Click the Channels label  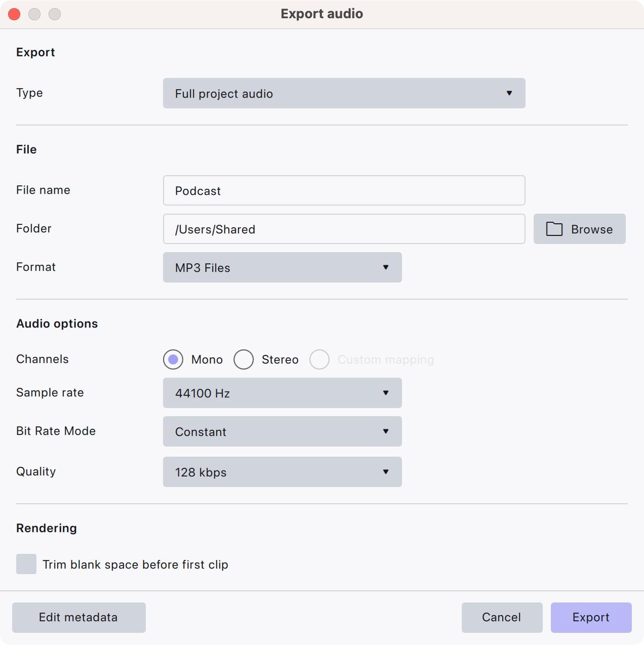[43, 359]
